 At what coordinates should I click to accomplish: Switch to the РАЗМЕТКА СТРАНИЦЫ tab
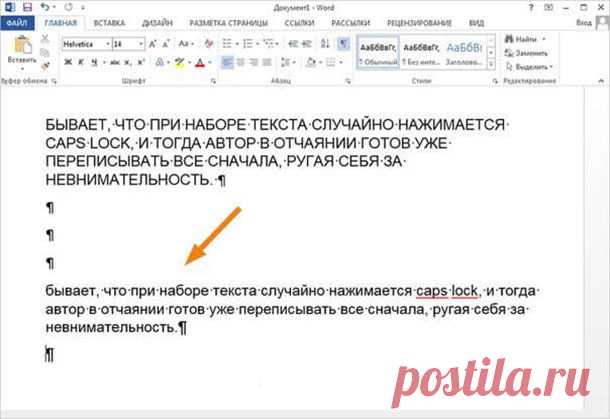coord(228,23)
